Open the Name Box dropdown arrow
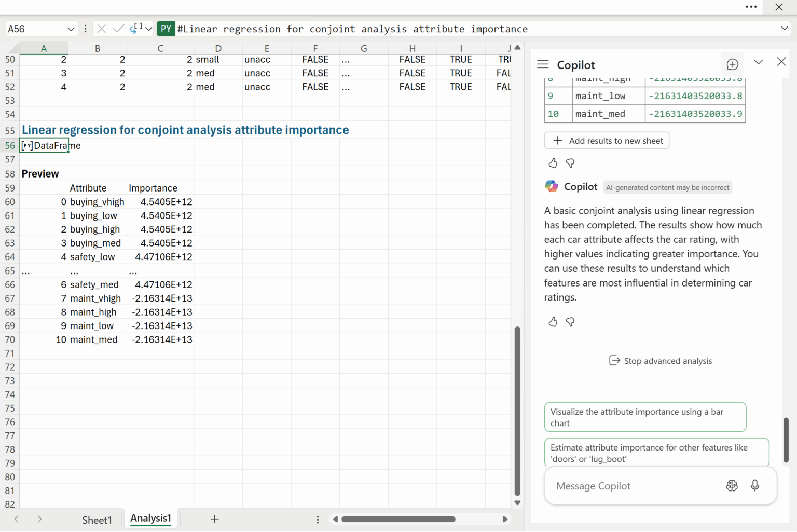 pyautogui.click(x=71, y=29)
